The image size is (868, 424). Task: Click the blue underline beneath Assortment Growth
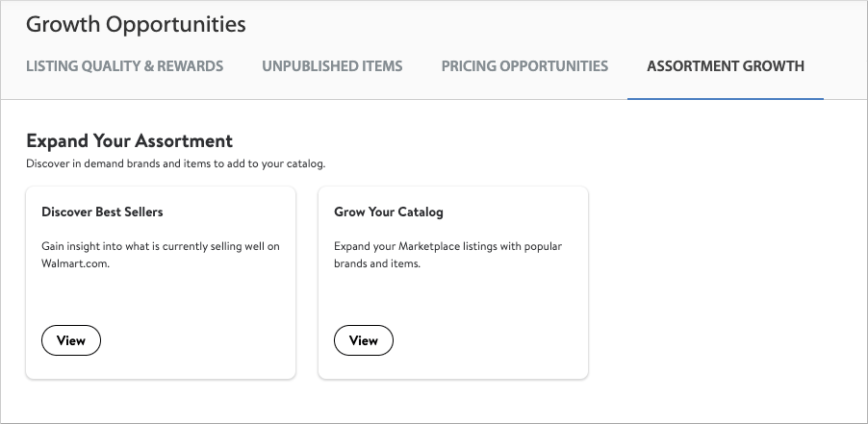(x=726, y=99)
